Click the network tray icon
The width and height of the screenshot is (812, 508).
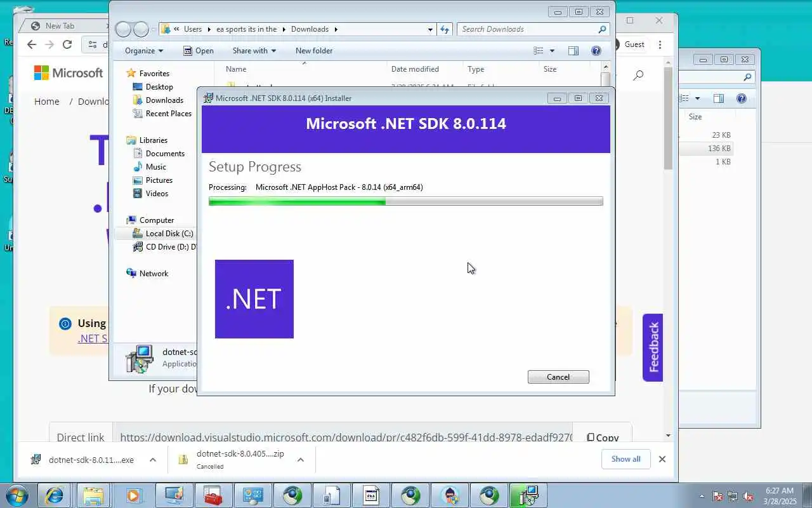pos(733,496)
